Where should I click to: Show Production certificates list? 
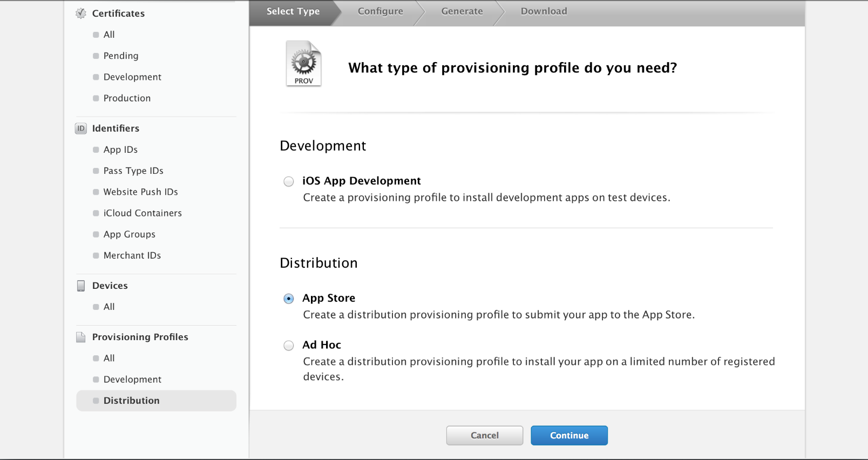tap(127, 98)
